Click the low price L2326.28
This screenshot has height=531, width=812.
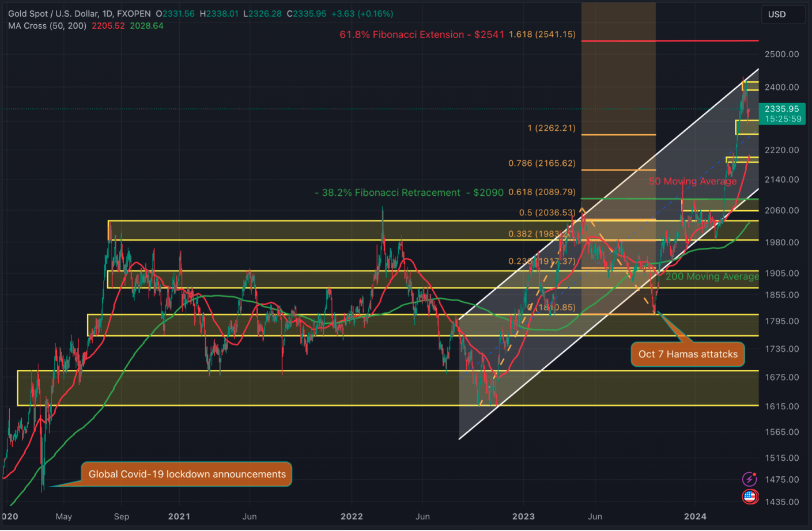pyautogui.click(x=262, y=13)
